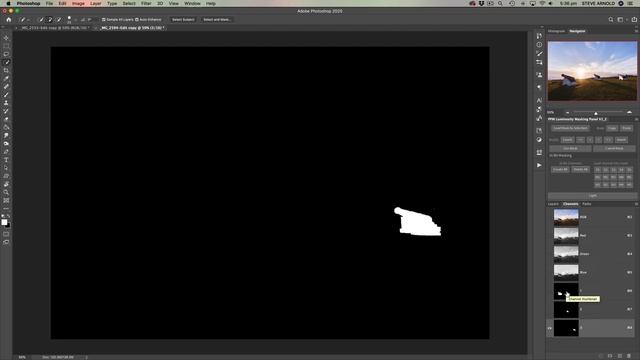
Task: Select the Hand tool
Action: pos(6,184)
